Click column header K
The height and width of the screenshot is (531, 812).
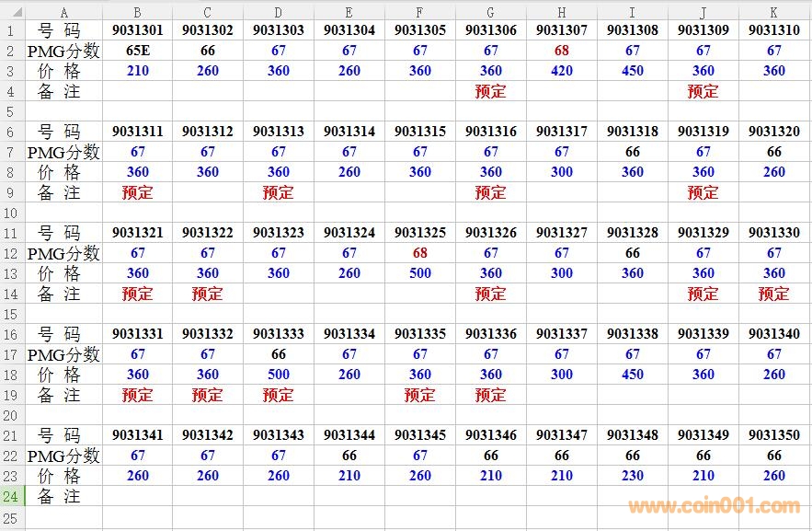tap(773, 11)
